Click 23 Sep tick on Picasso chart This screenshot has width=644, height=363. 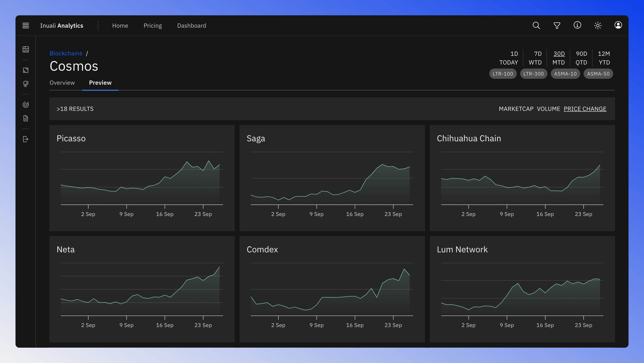click(203, 214)
